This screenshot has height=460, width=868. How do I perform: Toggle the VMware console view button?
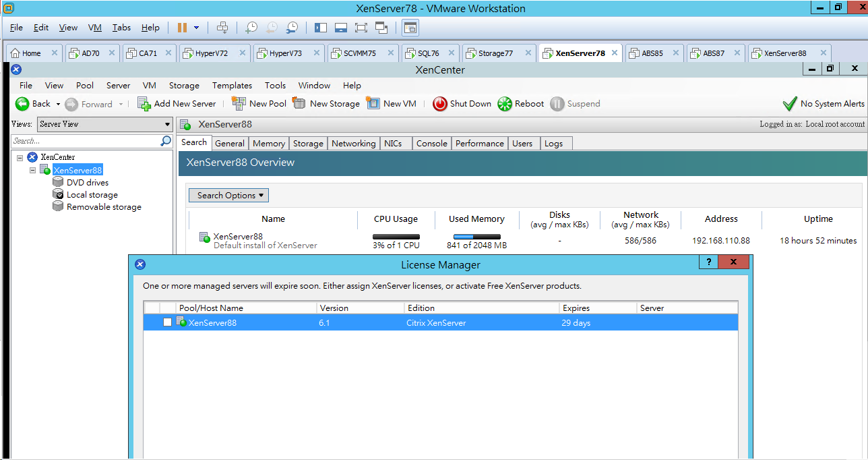coord(410,28)
